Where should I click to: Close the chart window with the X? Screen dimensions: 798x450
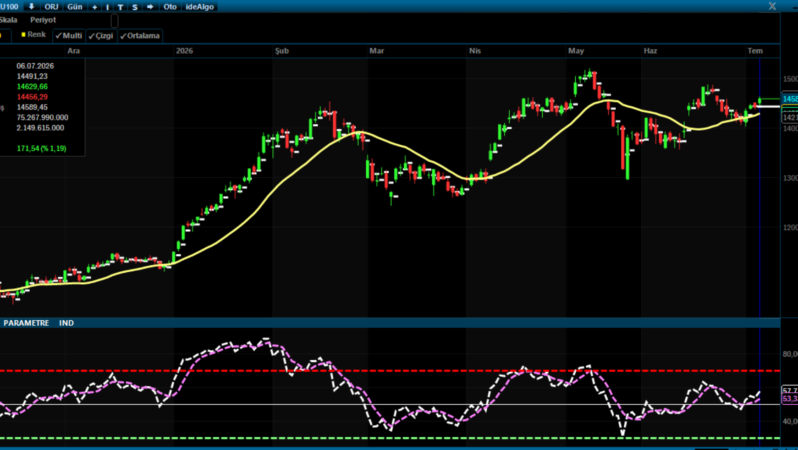[x=772, y=6]
